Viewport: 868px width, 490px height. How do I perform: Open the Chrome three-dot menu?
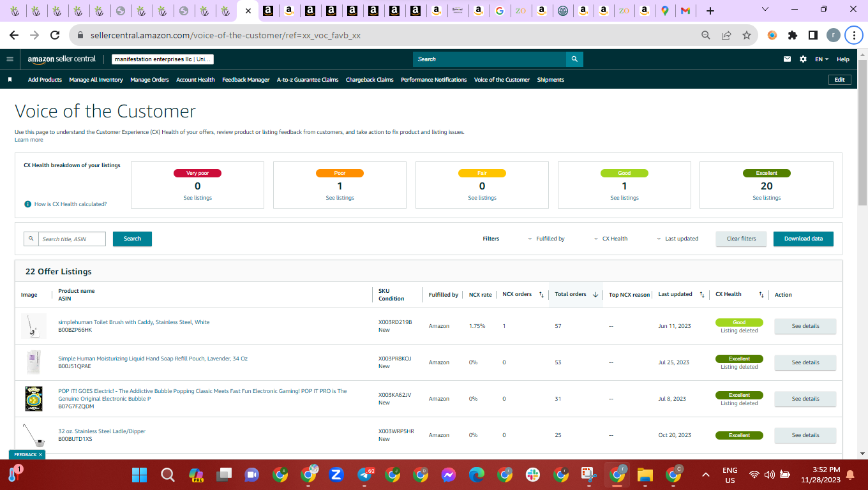tap(854, 36)
